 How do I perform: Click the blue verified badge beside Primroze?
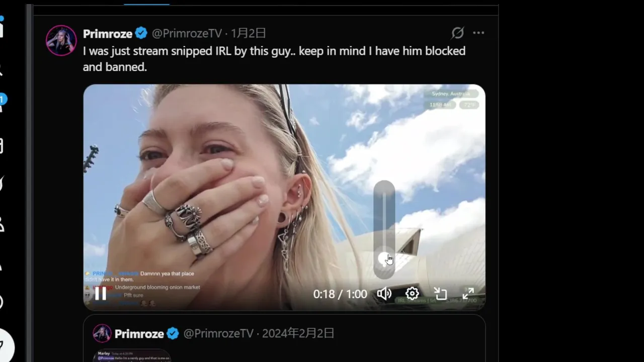(x=141, y=34)
